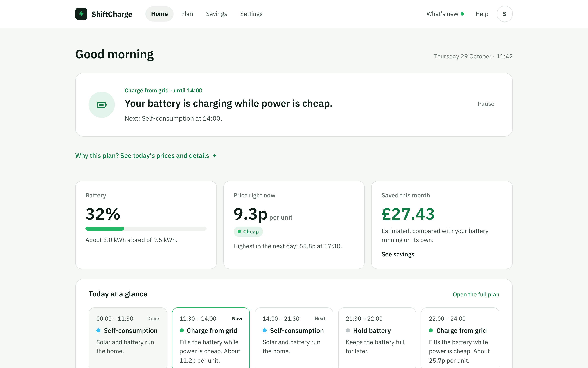Click the 'Charge from grid · until 14:00' label
The image size is (588, 368).
[x=163, y=91]
